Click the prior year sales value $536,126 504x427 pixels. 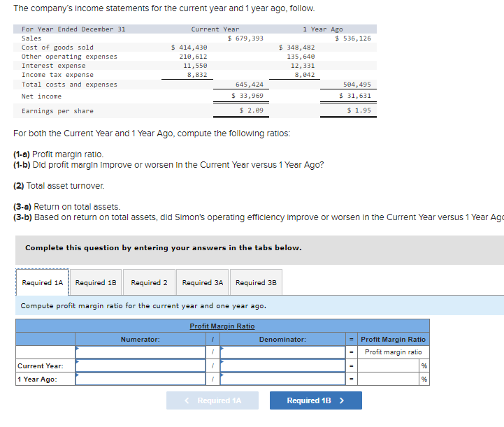(x=353, y=38)
